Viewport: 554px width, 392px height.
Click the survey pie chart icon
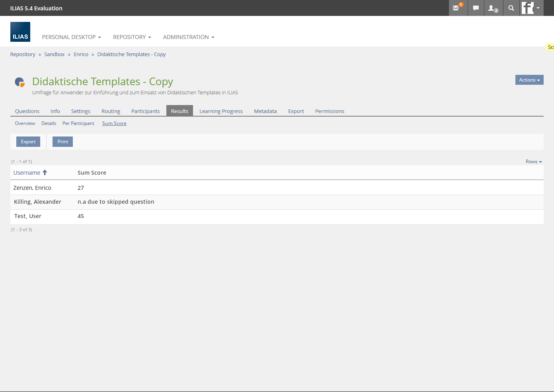click(20, 82)
